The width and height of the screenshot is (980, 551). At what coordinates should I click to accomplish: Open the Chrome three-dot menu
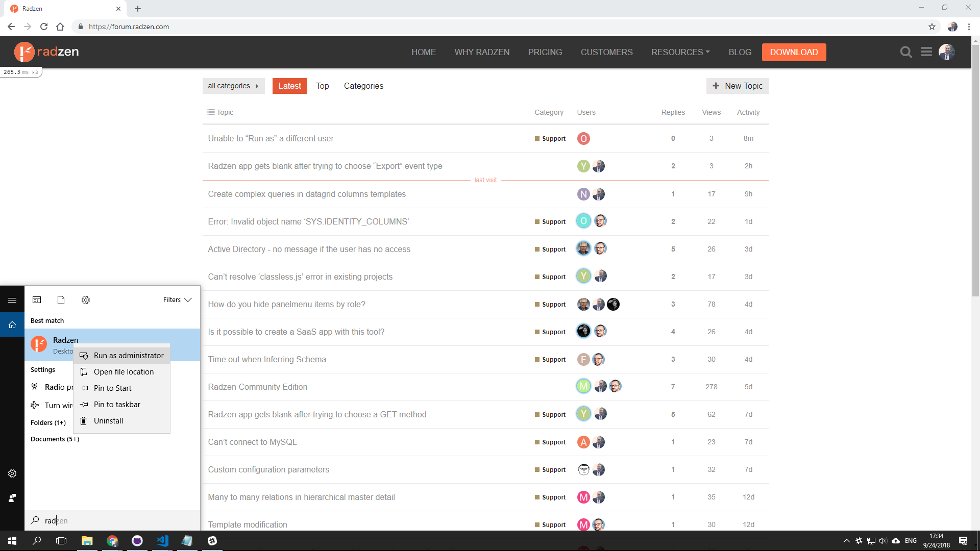(969, 27)
